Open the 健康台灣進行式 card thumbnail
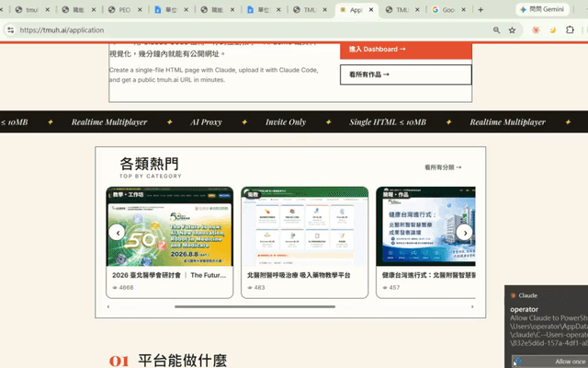 pos(426,226)
